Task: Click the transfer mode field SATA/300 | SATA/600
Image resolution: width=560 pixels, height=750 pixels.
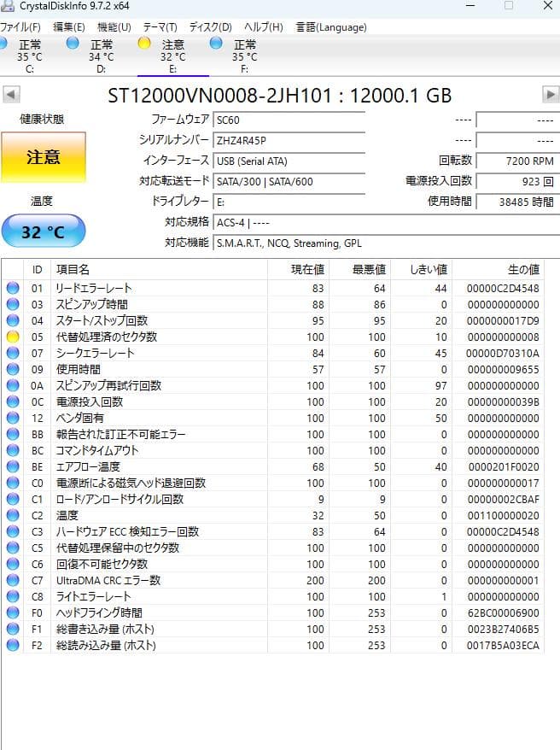Action: (289, 182)
